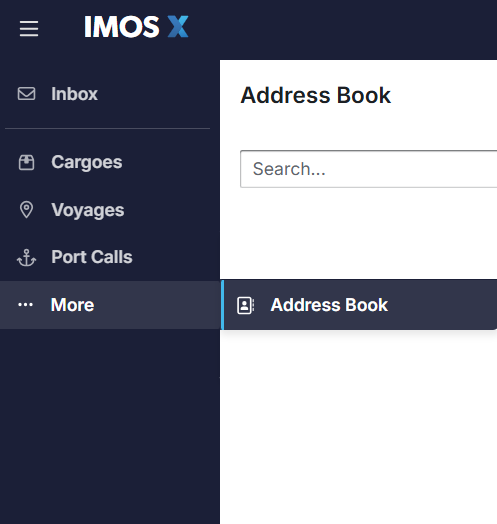The image size is (497, 524).
Task: Click the More ellipsis icon
Action: pos(25,305)
